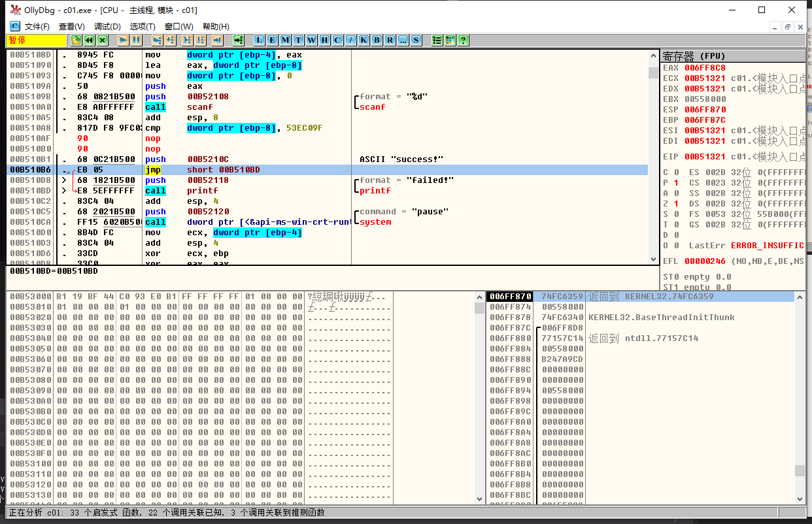Click the CPU window system menu icon
Viewport: 812px width, 524px height.
15,26
